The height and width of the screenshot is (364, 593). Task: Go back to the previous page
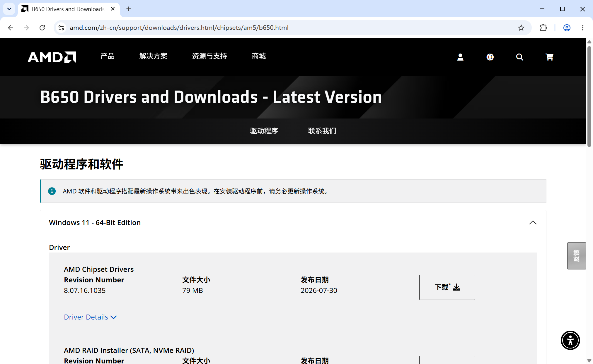11,28
